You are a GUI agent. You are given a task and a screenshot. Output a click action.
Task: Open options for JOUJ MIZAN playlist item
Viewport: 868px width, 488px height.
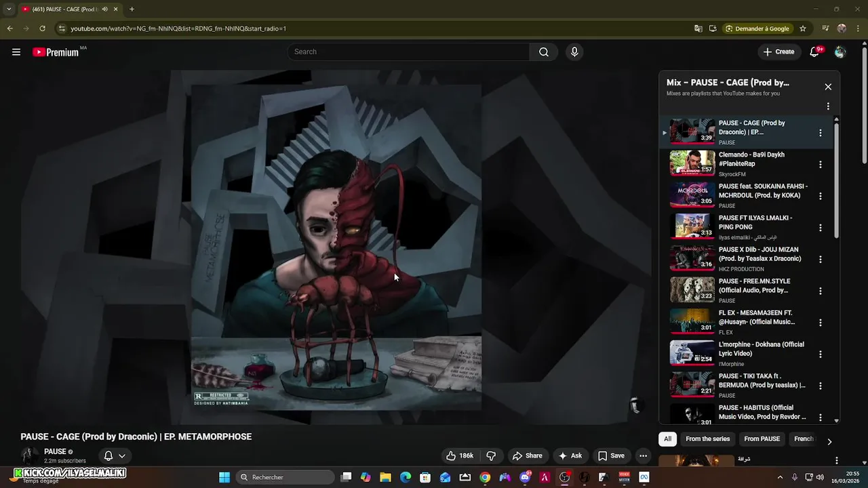pos(821,260)
